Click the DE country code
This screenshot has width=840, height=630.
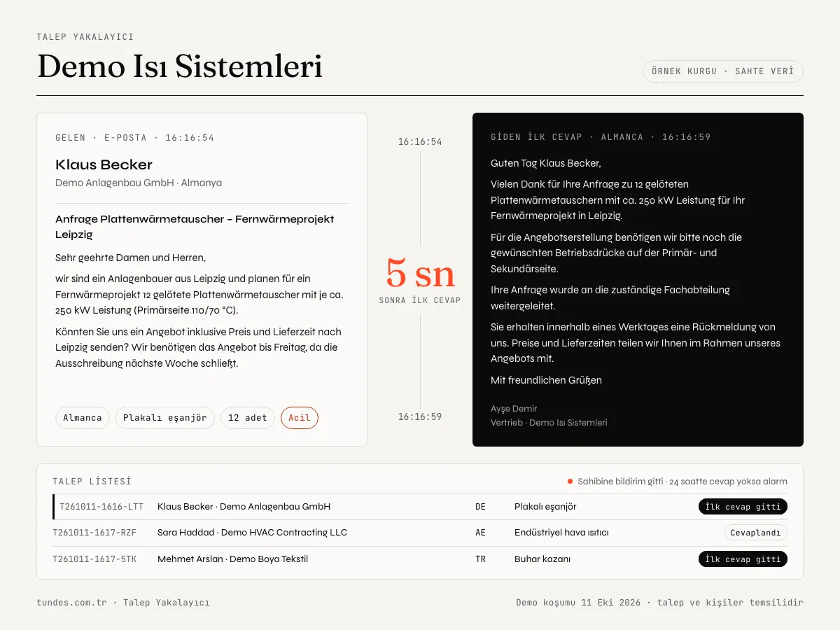click(x=480, y=507)
